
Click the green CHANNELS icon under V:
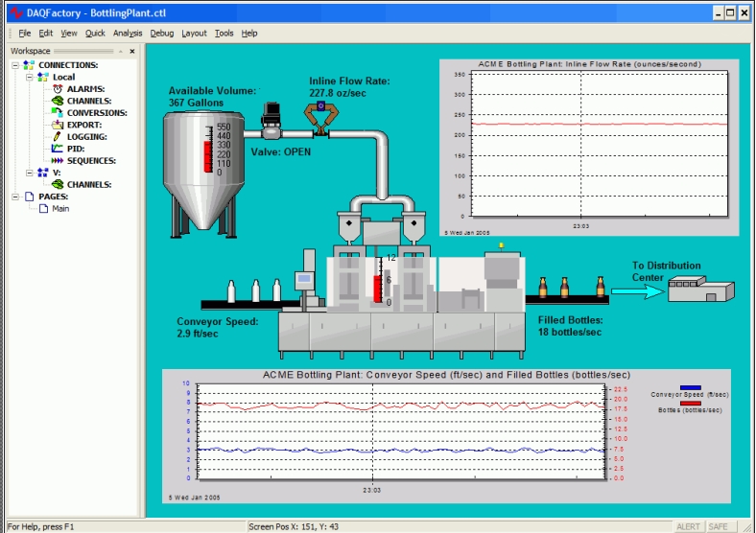[58, 184]
